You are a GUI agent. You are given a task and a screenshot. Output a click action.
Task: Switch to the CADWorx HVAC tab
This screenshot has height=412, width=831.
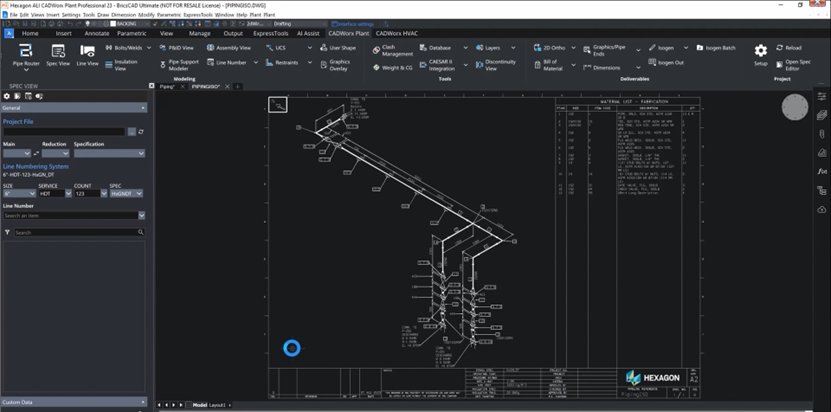coord(397,33)
